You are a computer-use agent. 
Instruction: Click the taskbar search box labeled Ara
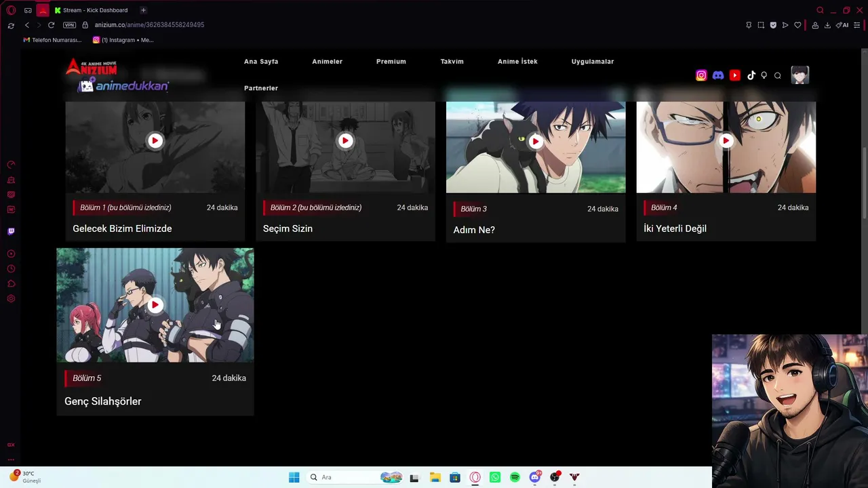point(356,477)
